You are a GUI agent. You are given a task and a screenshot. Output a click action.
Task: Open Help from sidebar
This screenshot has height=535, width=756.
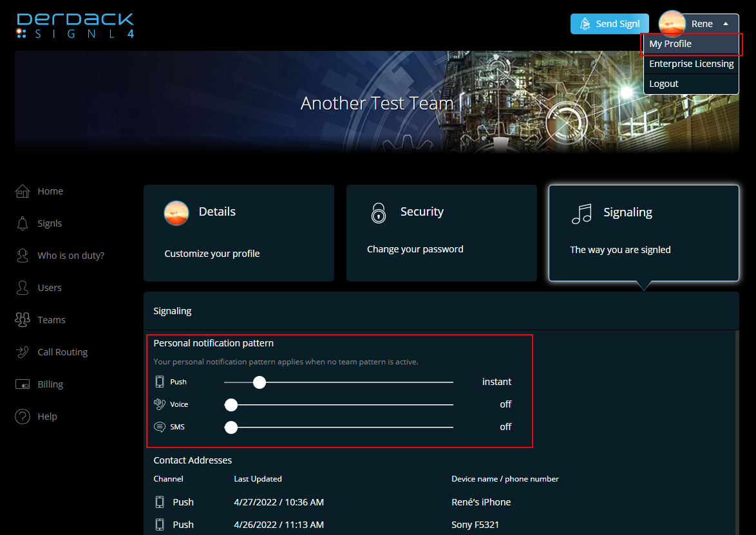coord(47,417)
